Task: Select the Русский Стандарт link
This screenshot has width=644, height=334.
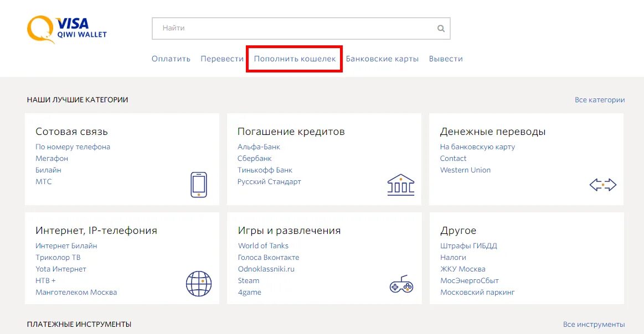Action: 270,181
